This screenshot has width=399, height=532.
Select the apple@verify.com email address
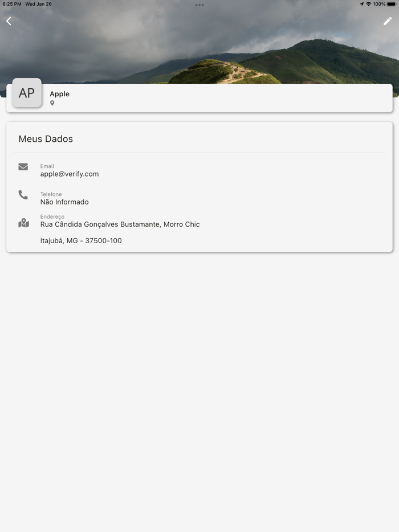point(70,174)
